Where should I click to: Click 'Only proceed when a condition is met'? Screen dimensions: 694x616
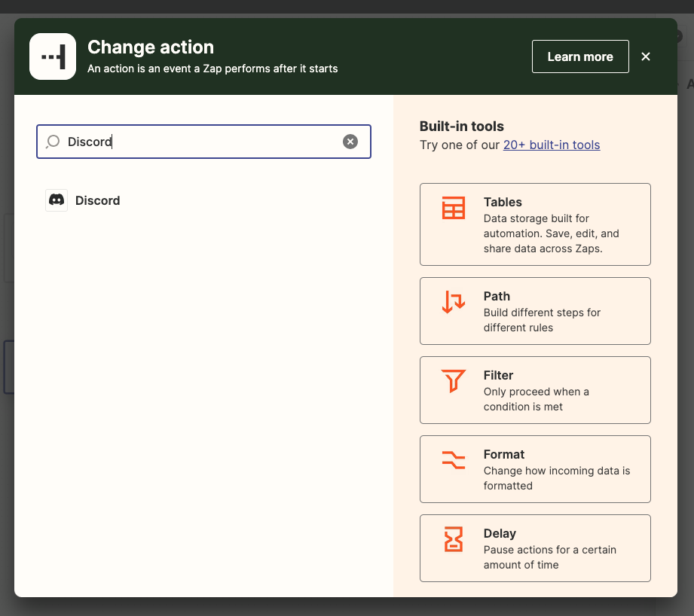click(x=536, y=399)
